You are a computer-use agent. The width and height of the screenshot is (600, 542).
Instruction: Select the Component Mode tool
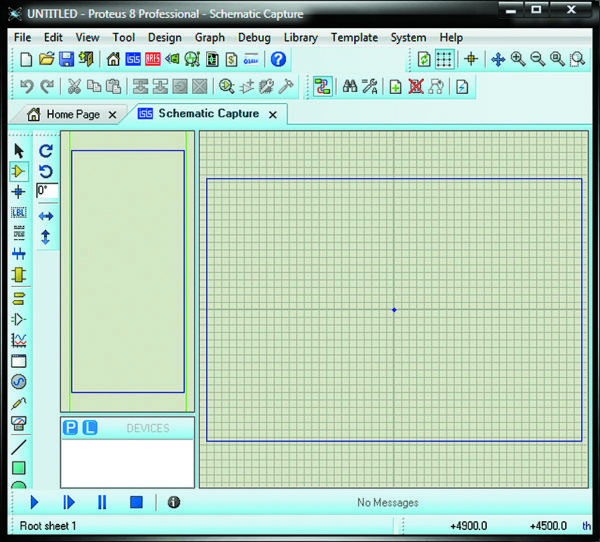point(18,171)
